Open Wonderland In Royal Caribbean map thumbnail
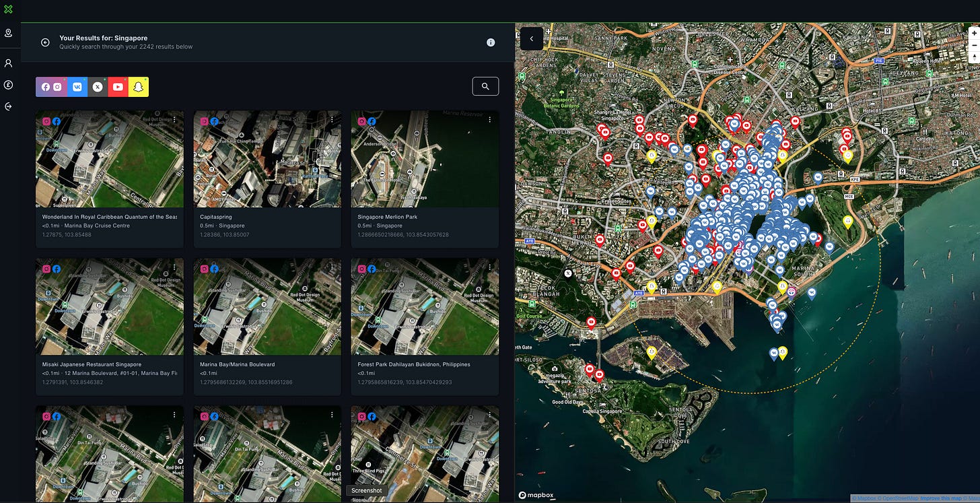This screenshot has height=503, width=980. coord(110,159)
